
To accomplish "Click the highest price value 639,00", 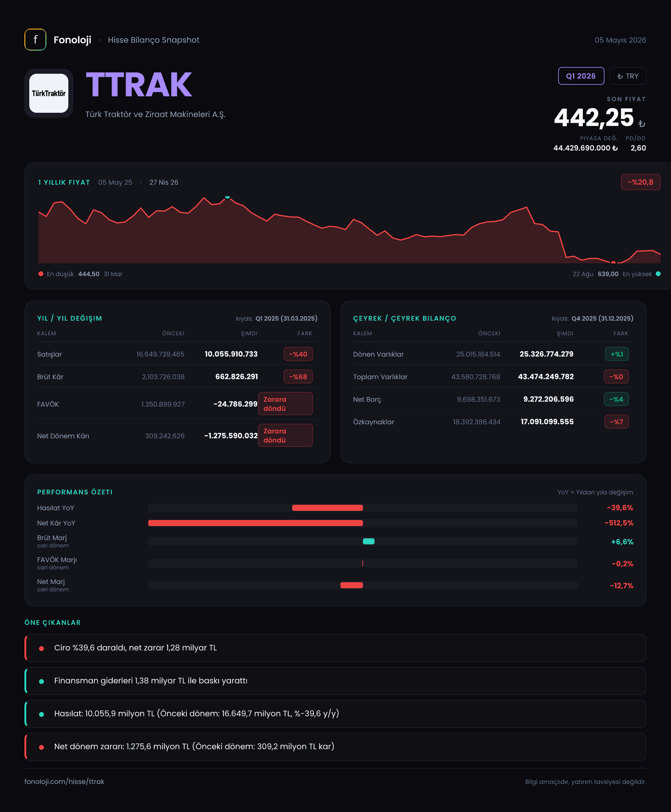I will coord(608,274).
